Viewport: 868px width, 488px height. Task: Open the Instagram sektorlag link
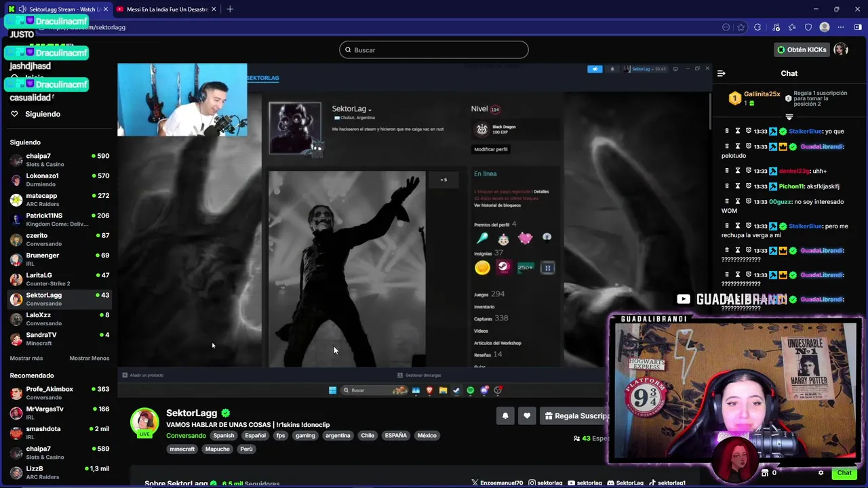(x=545, y=483)
